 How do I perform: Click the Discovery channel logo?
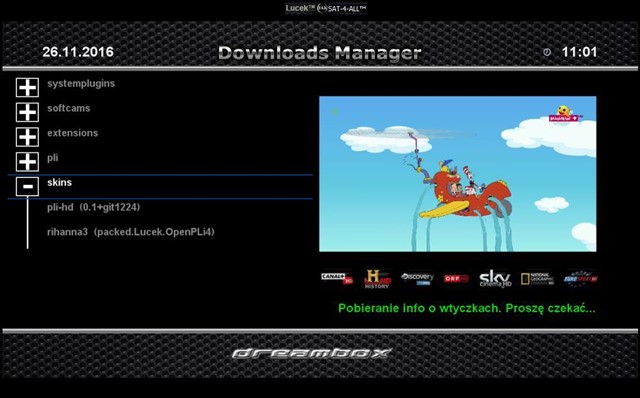click(x=417, y=278)
